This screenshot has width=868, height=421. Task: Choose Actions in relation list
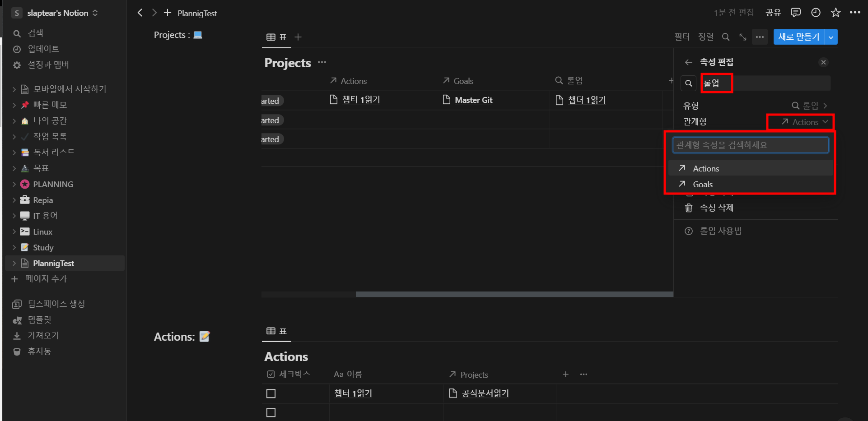click(706, 168)
